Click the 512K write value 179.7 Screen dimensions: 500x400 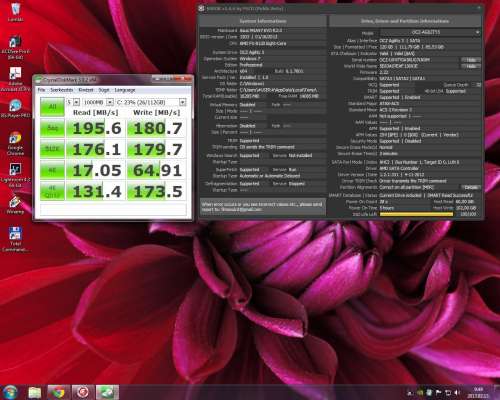157,149
